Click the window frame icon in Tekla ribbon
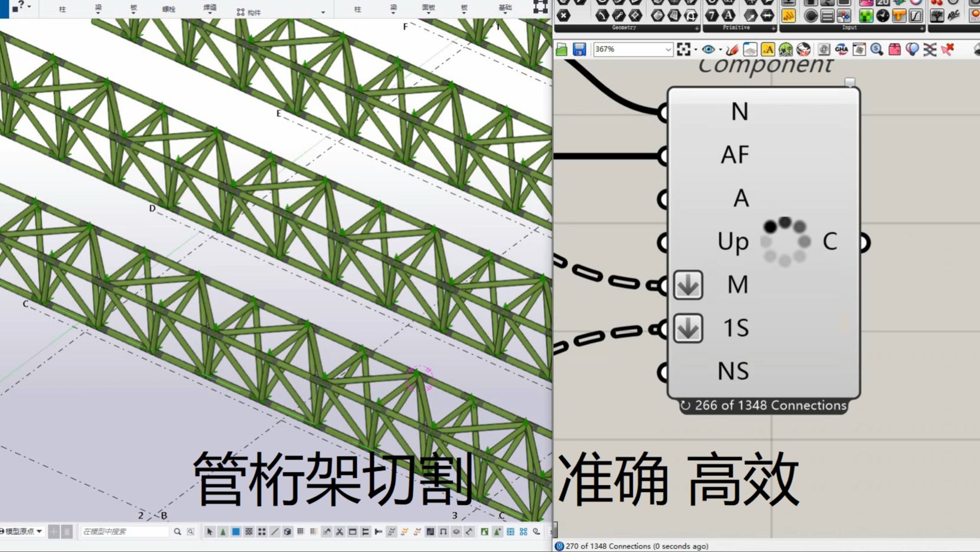 pos(540,7)
